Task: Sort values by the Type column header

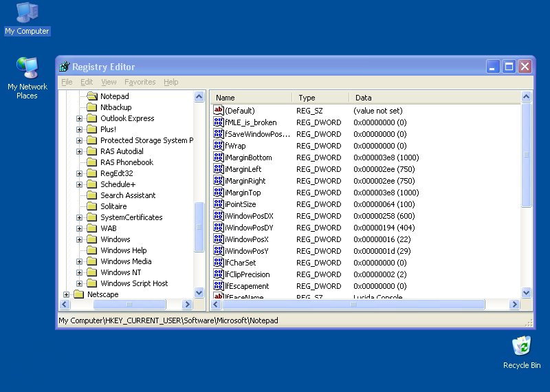Action: tap(320, 98)
